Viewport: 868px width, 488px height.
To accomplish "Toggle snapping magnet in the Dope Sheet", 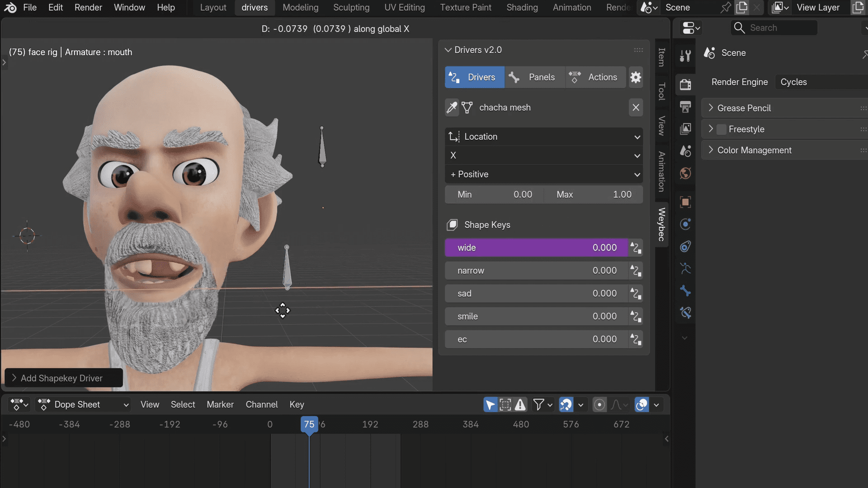I will click(566, 404).
